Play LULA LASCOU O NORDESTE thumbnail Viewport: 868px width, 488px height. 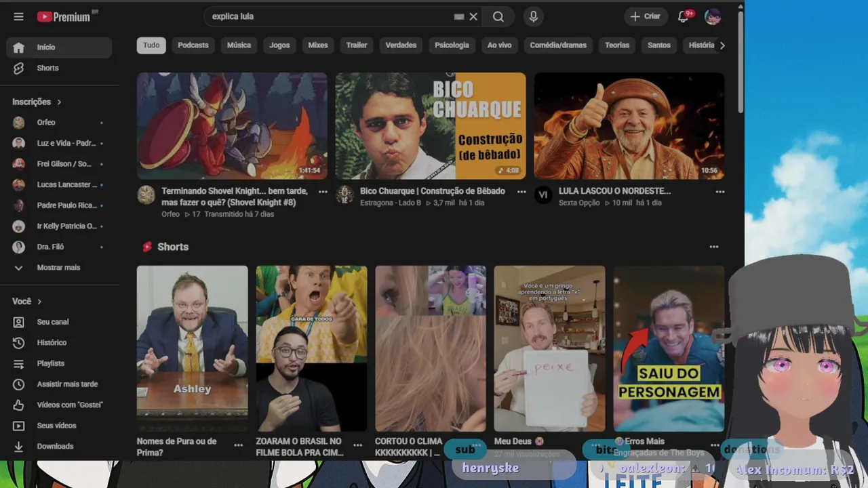(x=629, y=126)
